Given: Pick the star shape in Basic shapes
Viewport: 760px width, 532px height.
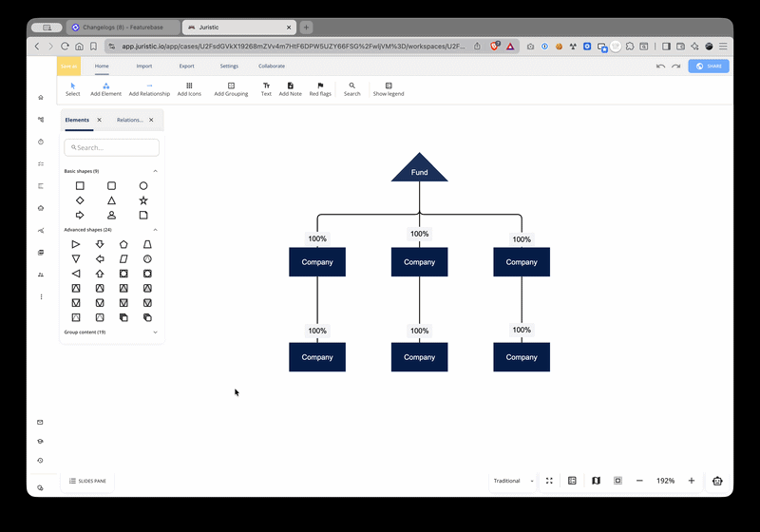Looking at the screenshot, I should [x=143, y=200].
